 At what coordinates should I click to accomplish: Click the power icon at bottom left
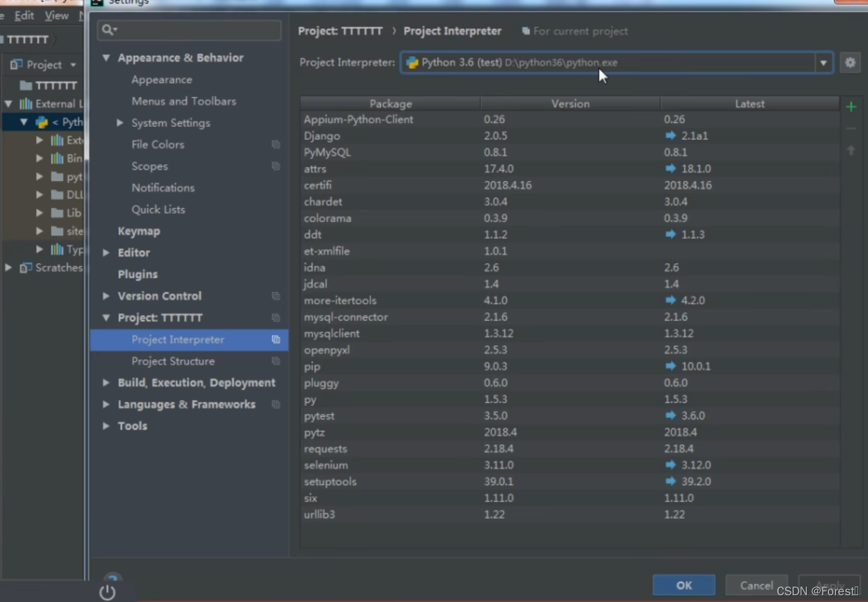pos(107,592)
